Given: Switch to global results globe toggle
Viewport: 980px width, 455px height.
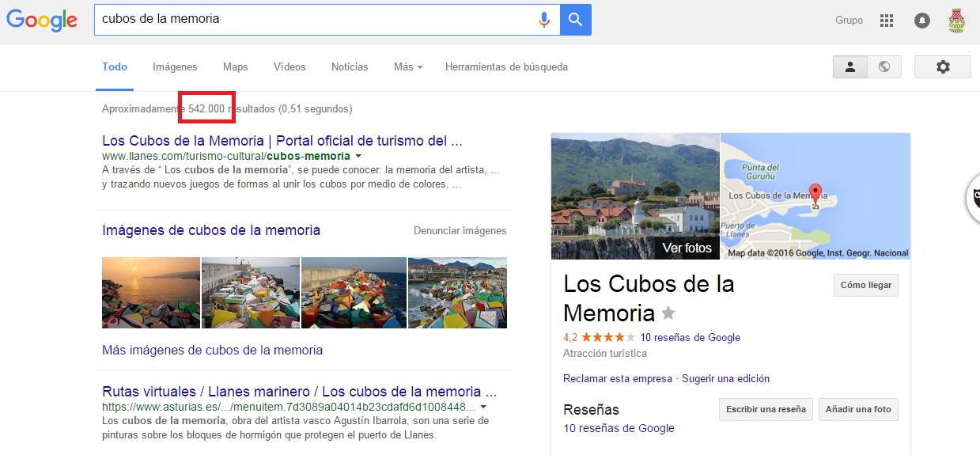Looking at the screenshot, I should click(x=884, y=67).
